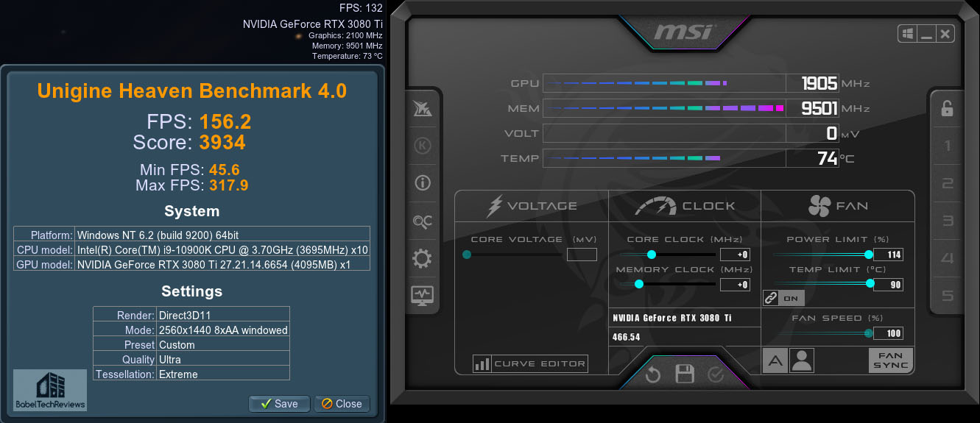
Task: Select the CPU model cell text
Action: (222, 250)
